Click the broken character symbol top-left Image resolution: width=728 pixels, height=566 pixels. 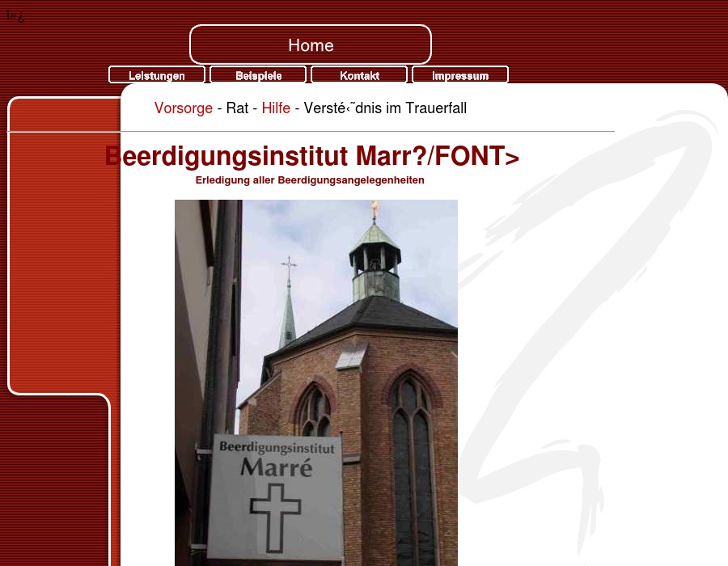15,16
